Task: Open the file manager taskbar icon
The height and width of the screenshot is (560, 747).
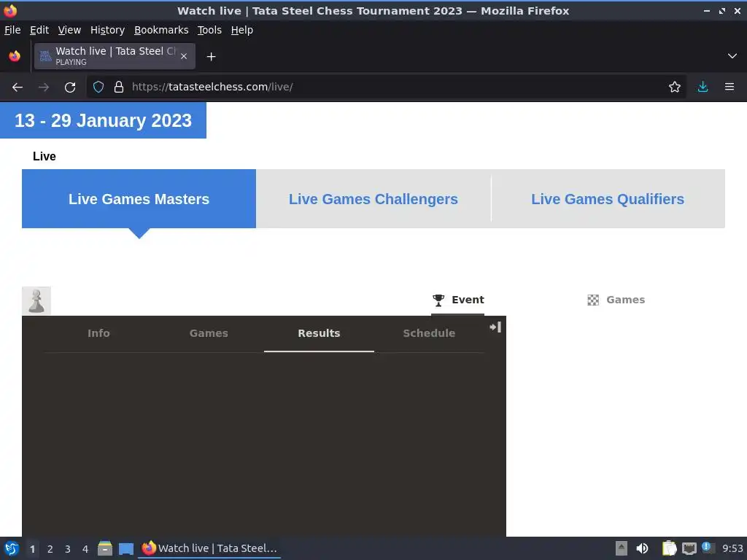Action: [105, 548]
